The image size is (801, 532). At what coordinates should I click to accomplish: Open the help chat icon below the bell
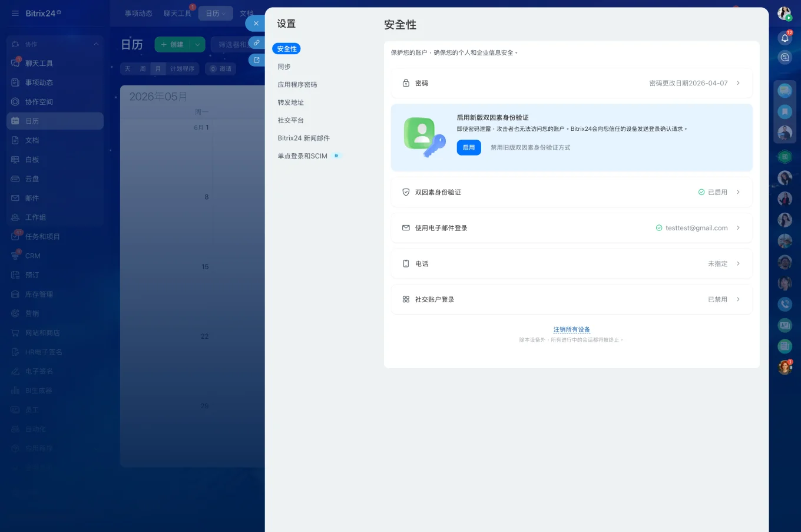click(x=785, y=57)
